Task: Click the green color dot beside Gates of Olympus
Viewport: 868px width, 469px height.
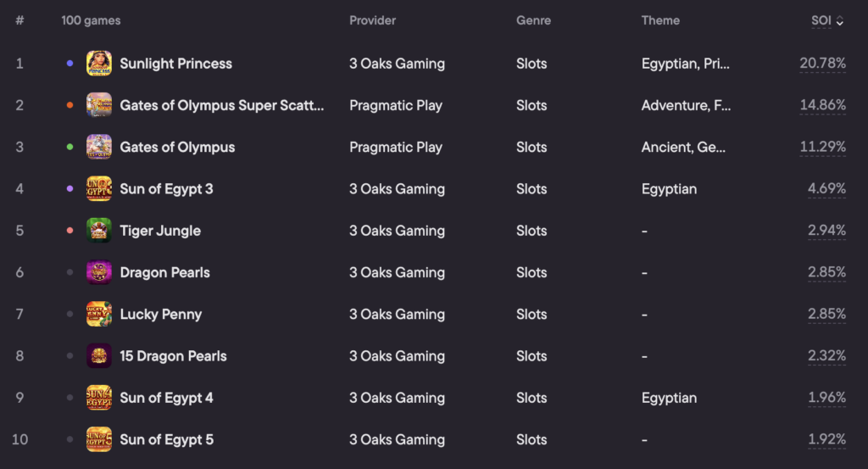Action: click(70, 148)
